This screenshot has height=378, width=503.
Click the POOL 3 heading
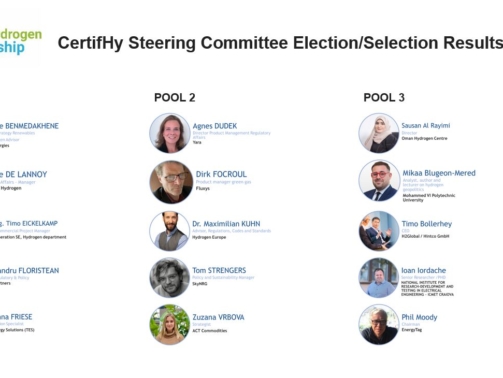coord(384,98)
